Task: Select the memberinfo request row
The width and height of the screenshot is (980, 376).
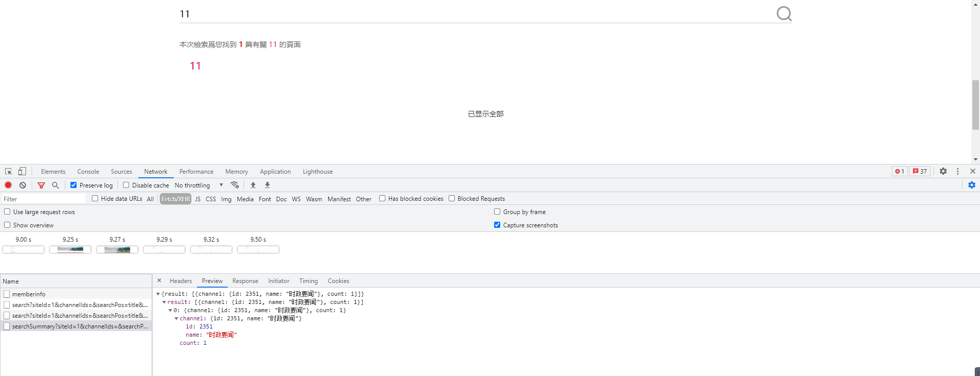Action: click(x=77, y=294)
